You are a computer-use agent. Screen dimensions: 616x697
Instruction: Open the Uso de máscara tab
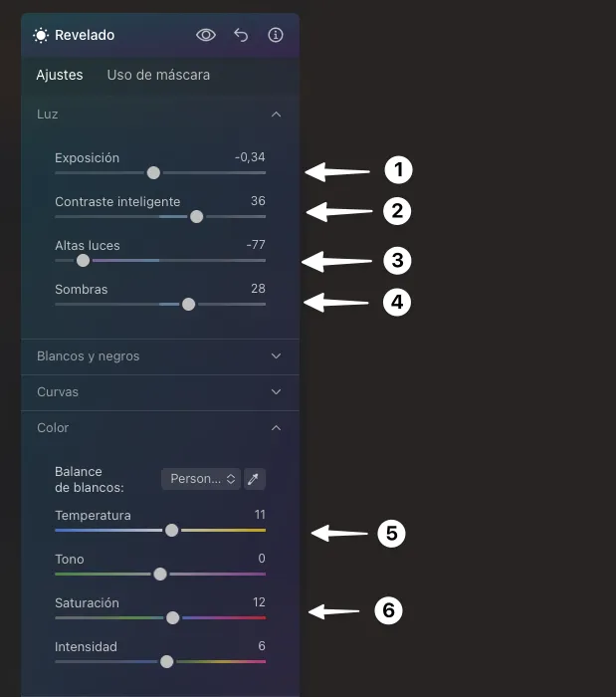point(158,75)
